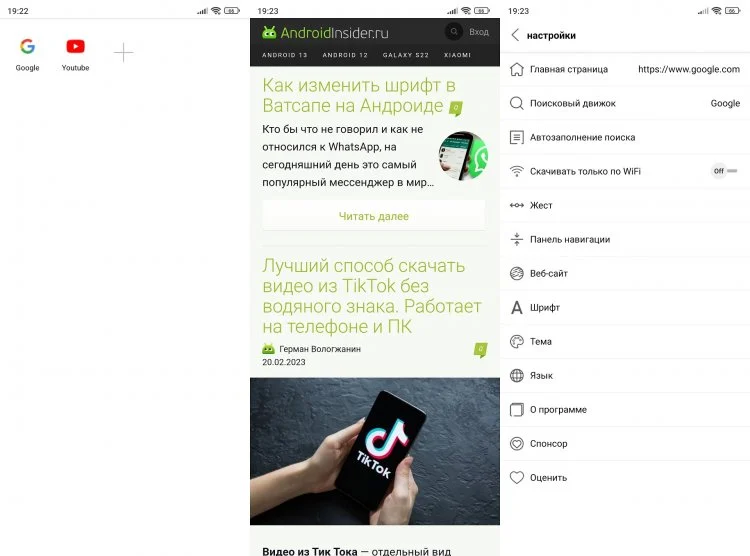
Task: Tap the TikTok phone article image
Action: tap(375, 451)
